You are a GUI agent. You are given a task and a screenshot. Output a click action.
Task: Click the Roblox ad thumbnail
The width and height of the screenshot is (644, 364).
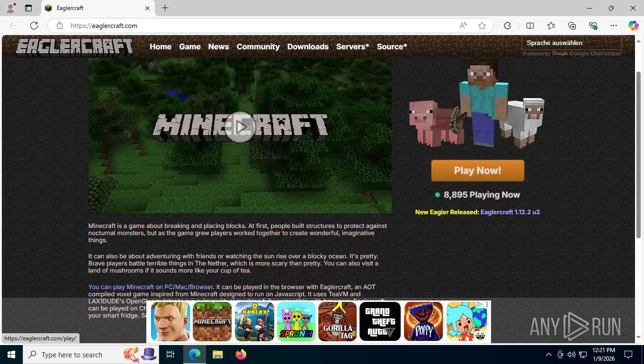(x=254, y=321)
